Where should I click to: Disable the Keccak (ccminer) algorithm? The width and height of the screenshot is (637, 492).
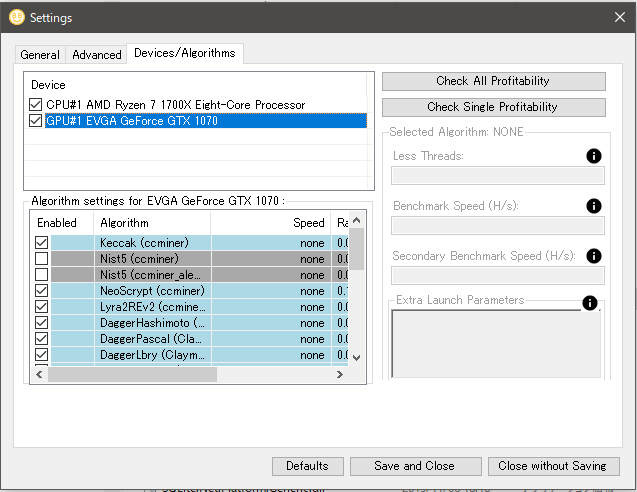(x=42, y=243)
